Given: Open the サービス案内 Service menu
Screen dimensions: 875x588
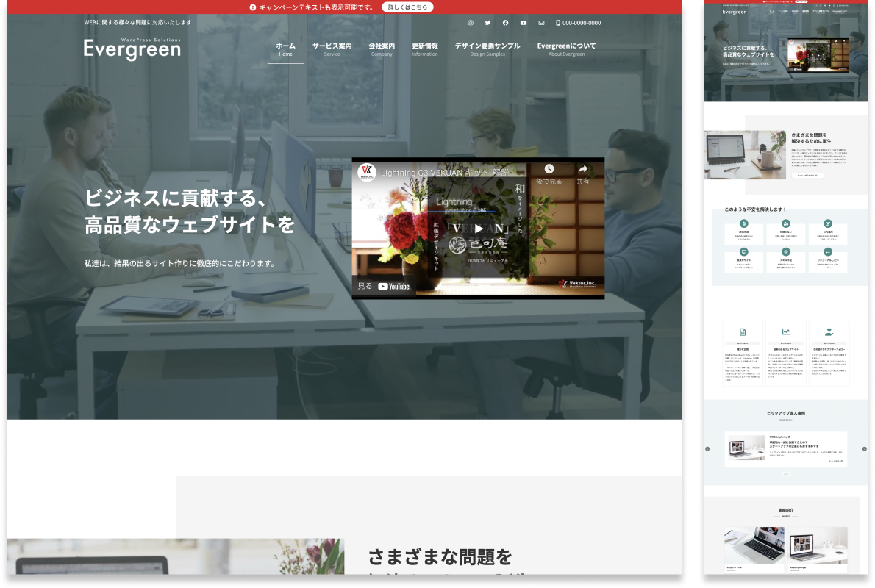Looking at the screenshot, I should [x=332, y=49].
